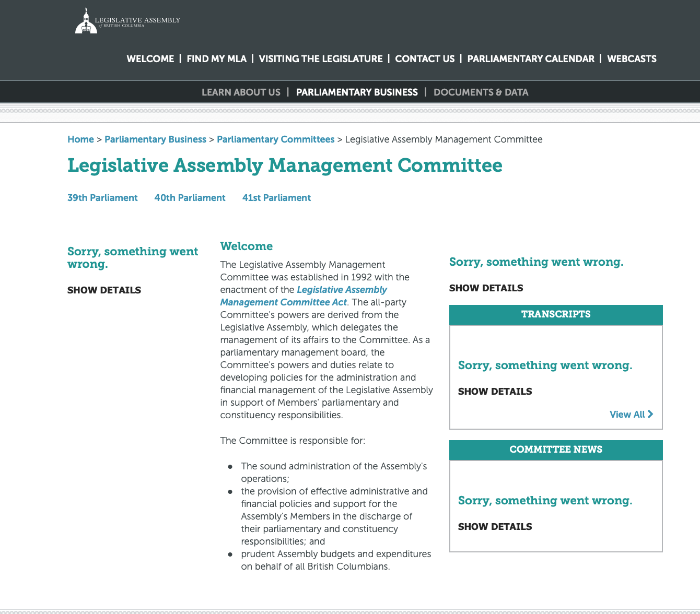This screenshot has width=700, height=614.
Task: Expand SHOW DETAILS in left sidebar error
Action: (x=104, y=290)
